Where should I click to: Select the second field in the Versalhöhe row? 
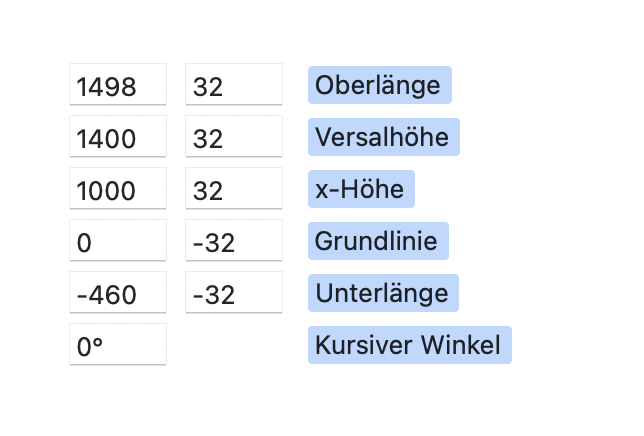point(233,137)
